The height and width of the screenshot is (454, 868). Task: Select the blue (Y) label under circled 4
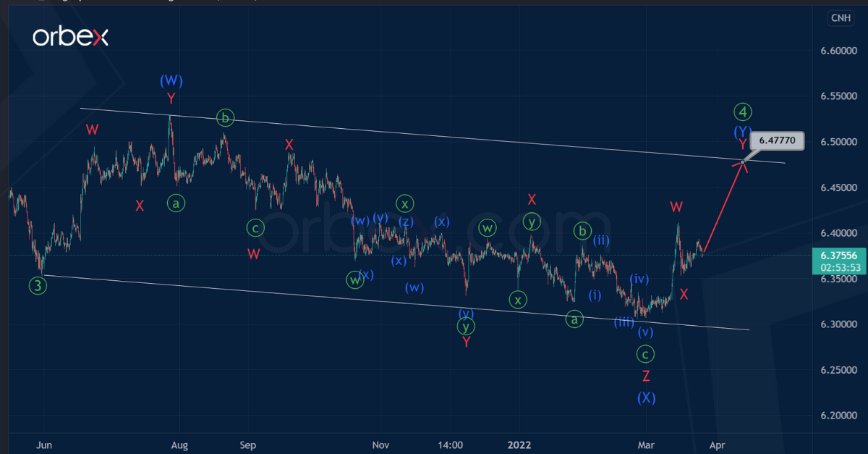click(743, 132)
